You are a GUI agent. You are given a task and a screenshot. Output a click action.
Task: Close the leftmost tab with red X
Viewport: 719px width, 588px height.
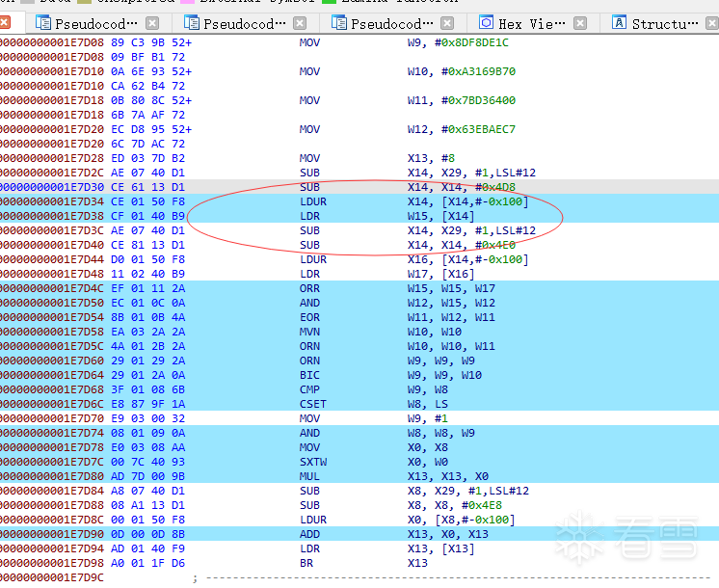[5, 22]
